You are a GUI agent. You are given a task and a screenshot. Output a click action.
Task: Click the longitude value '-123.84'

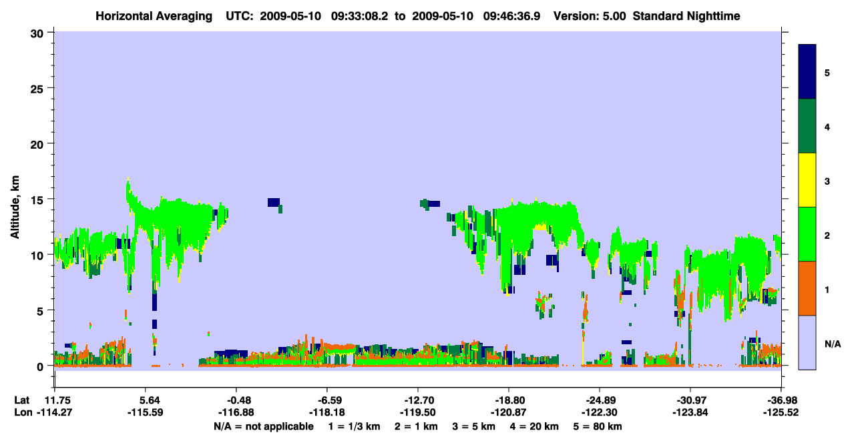[x=690, y=412]
